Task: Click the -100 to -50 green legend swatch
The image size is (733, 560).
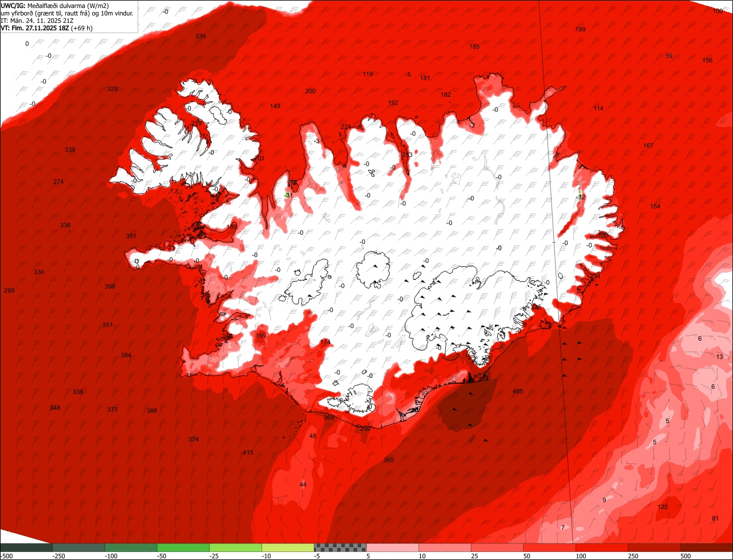Action: 131,547
